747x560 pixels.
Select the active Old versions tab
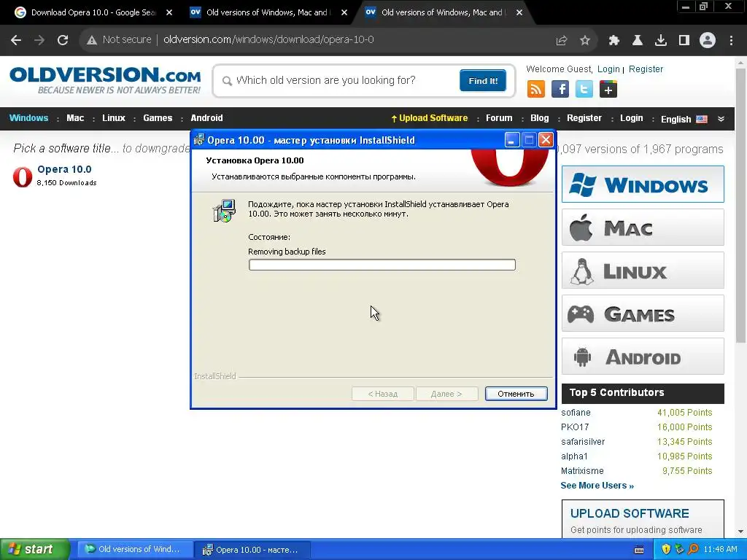tap(443, 12)
